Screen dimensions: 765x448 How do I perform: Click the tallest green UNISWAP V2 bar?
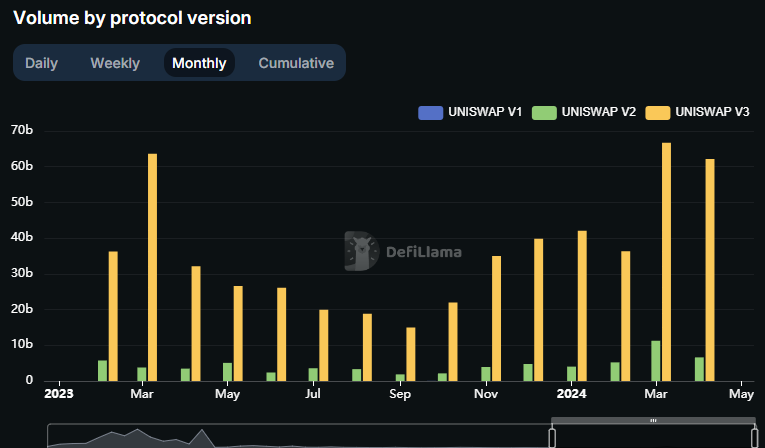point(656,361)
